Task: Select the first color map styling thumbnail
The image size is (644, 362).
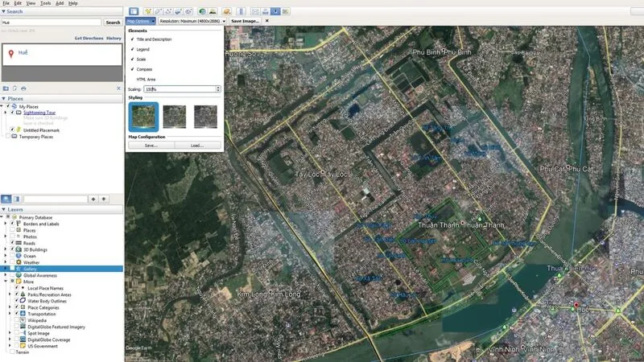Action: [143, 117]
